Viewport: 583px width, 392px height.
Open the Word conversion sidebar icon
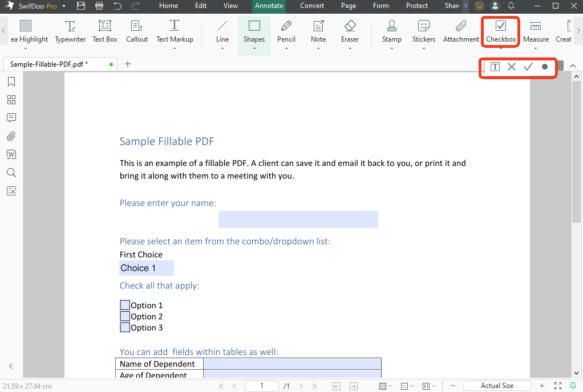pos(11,154)
